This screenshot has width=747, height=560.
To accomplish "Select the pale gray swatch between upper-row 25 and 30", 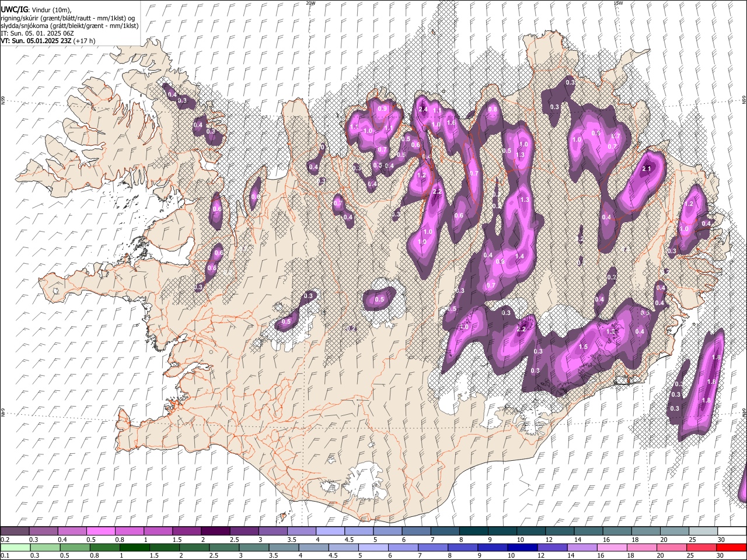I will 703,531.
